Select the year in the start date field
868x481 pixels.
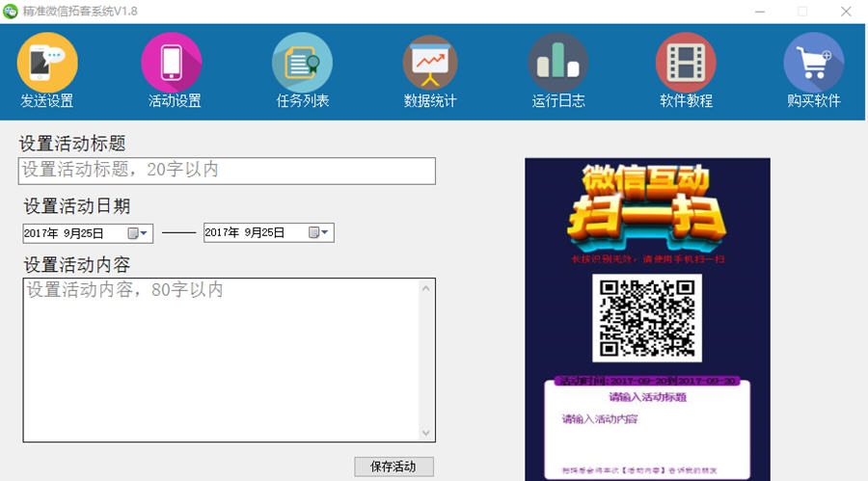coord(41,233)
